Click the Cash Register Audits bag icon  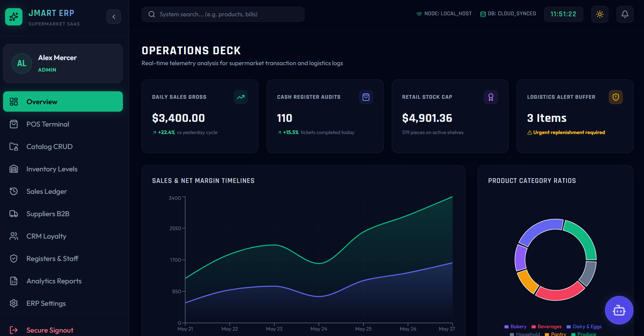366,97
